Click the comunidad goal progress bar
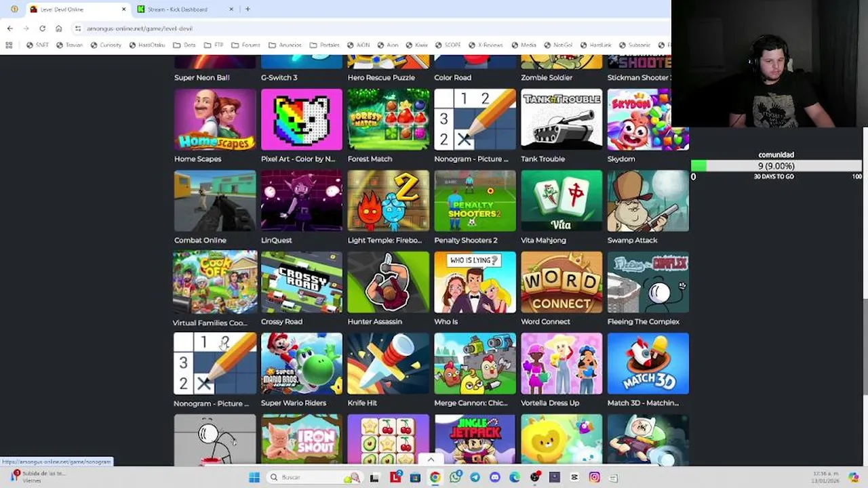The width and height of the screenshot is (868, 488). 776,166
